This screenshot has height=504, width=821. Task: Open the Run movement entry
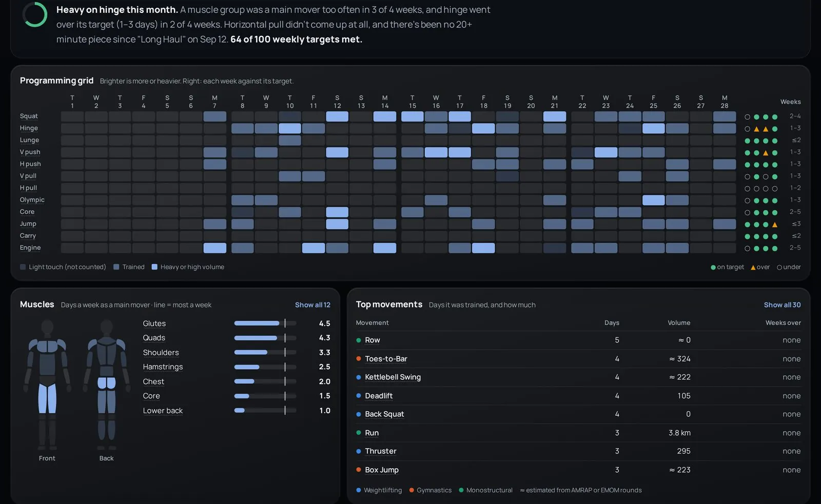coord(372,433)
